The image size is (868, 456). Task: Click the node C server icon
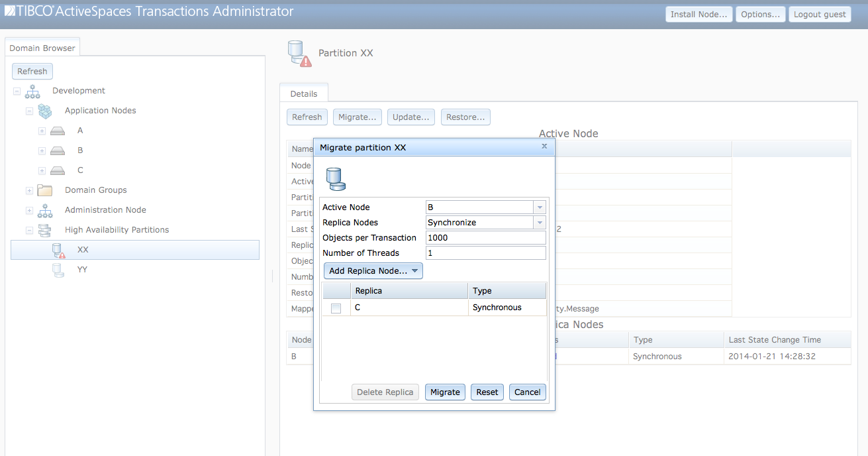coord(58,171)
